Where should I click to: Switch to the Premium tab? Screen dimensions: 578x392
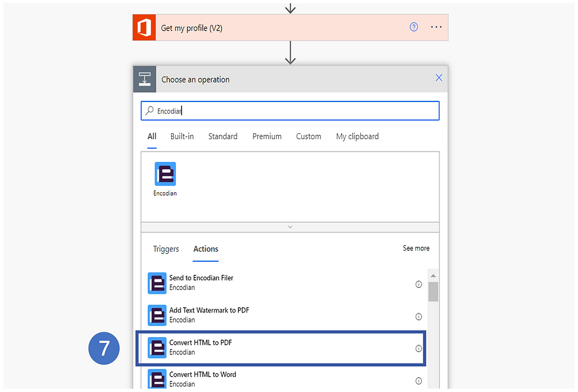267,136
